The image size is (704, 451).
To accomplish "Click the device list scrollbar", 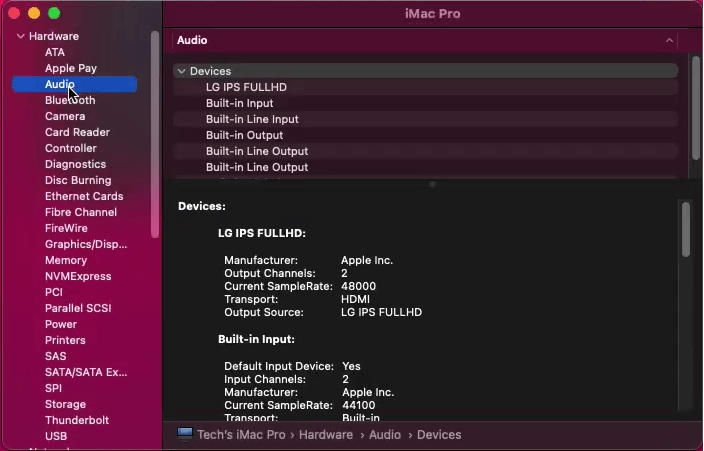I will [x=696, y=107].
